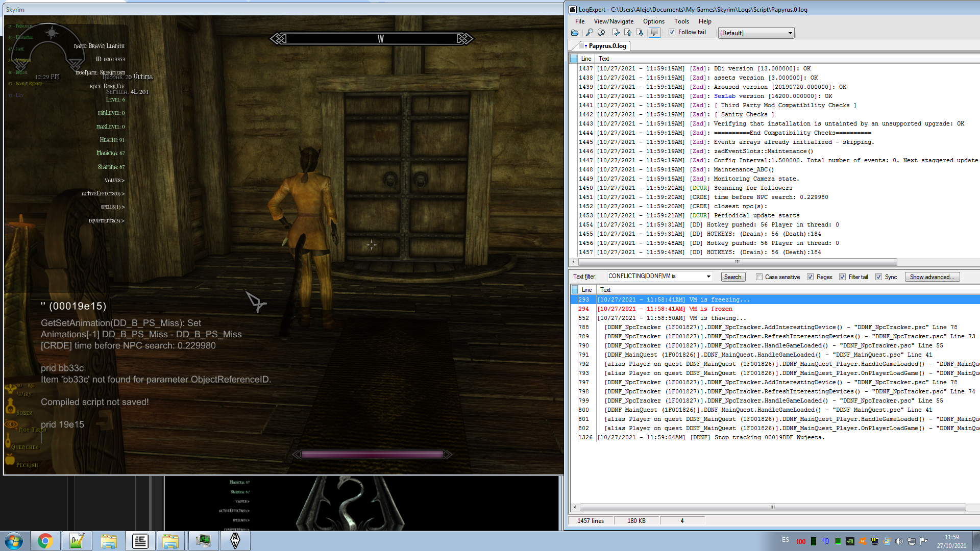
Task: Click the Windows Update tray icon
Action: tap(887, 541)
